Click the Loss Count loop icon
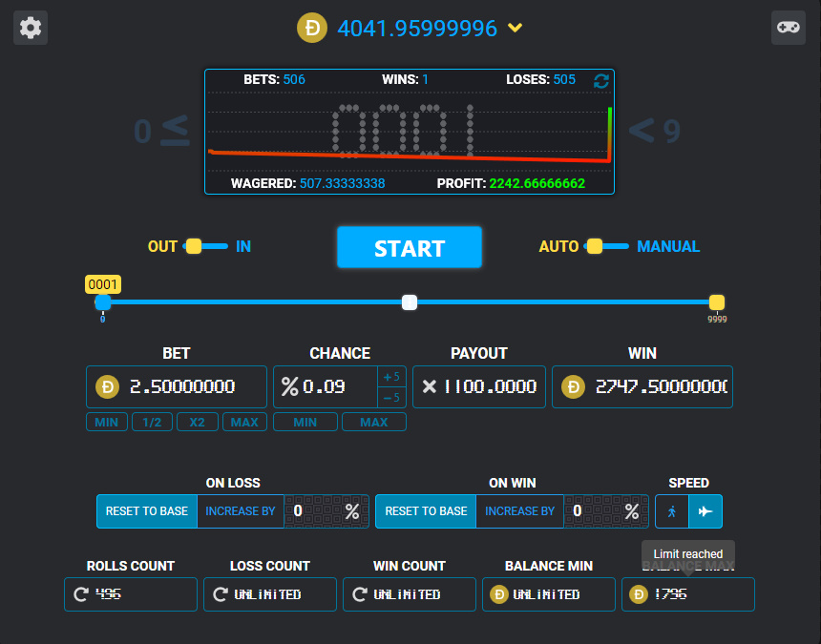 pyautogui.click(x=221, y=594)
